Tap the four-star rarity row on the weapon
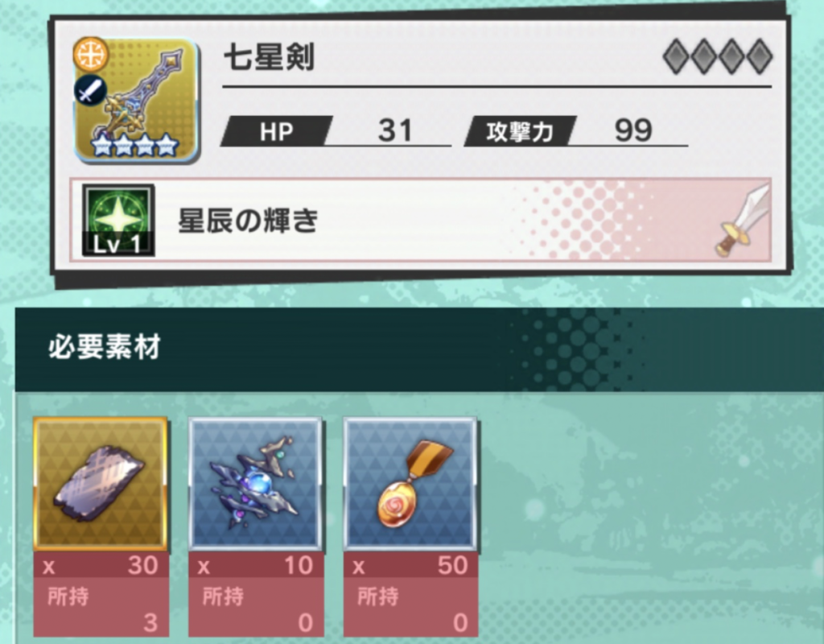Screen dimensions: 824x644 pos(134,145)
